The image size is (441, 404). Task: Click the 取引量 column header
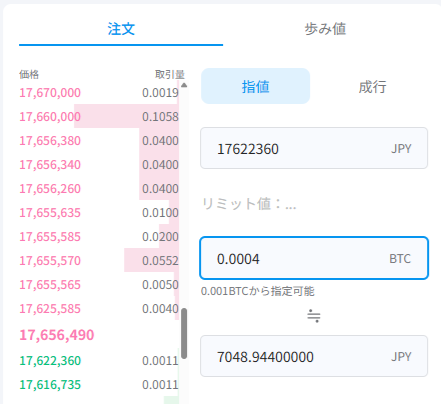pyautogui.click(x=170, y=74)
